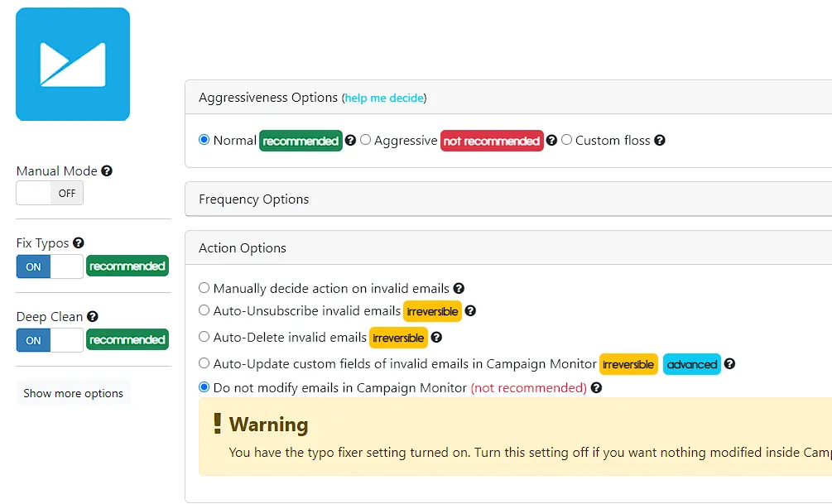Viewport: 832px width, 504px height.
Task: Open help icon next to Manual Mode
Action: click(107, 170)
